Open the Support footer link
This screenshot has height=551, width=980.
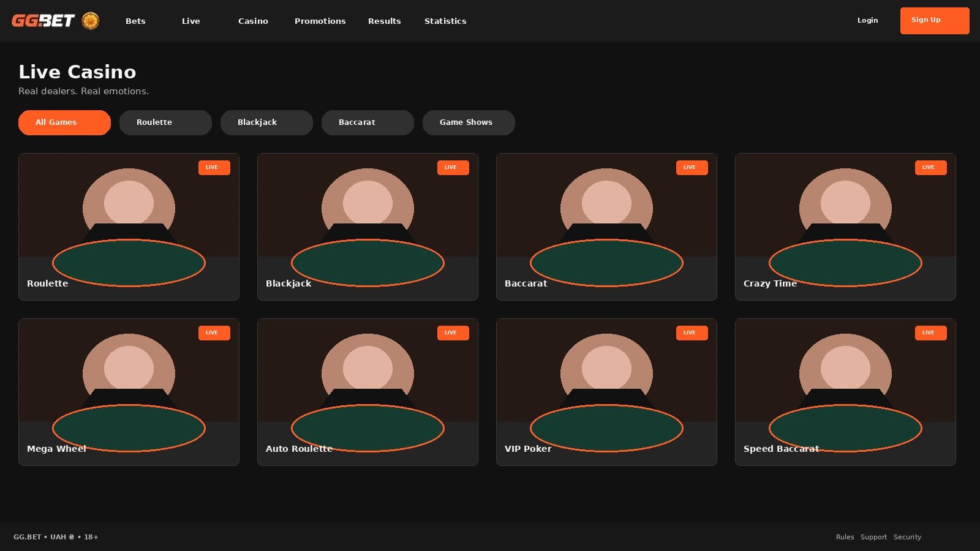pos(873,537)
